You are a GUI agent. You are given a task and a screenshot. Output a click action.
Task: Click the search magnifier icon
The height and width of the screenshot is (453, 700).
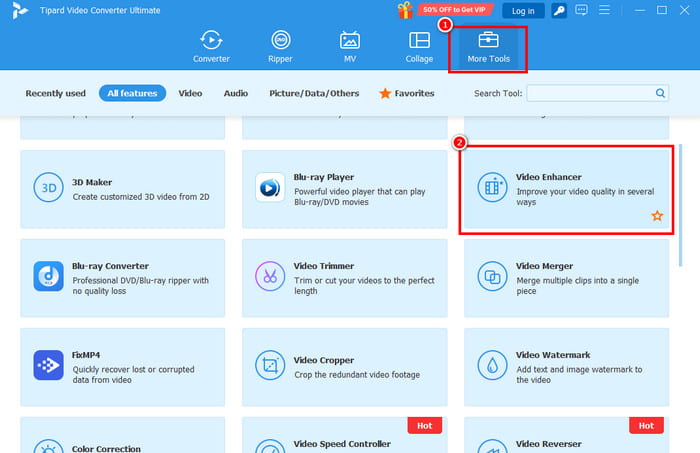tap(660, 93)
